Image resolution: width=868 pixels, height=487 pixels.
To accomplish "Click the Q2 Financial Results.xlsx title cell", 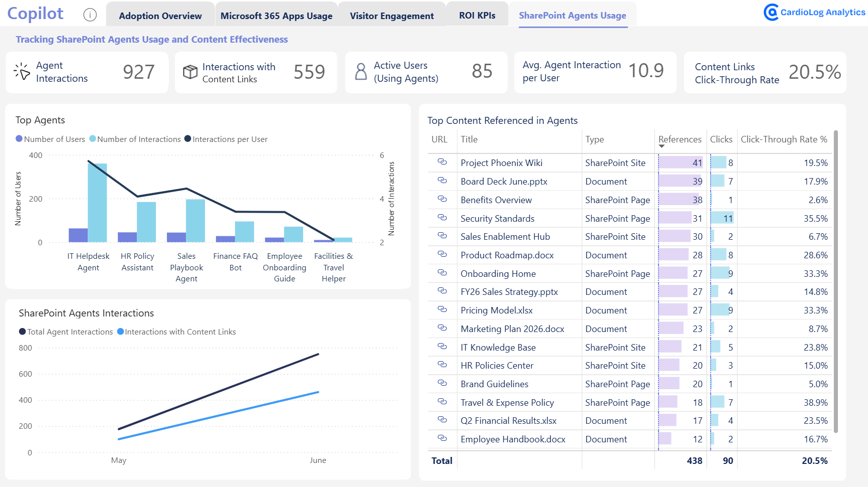I will point(509,421).
